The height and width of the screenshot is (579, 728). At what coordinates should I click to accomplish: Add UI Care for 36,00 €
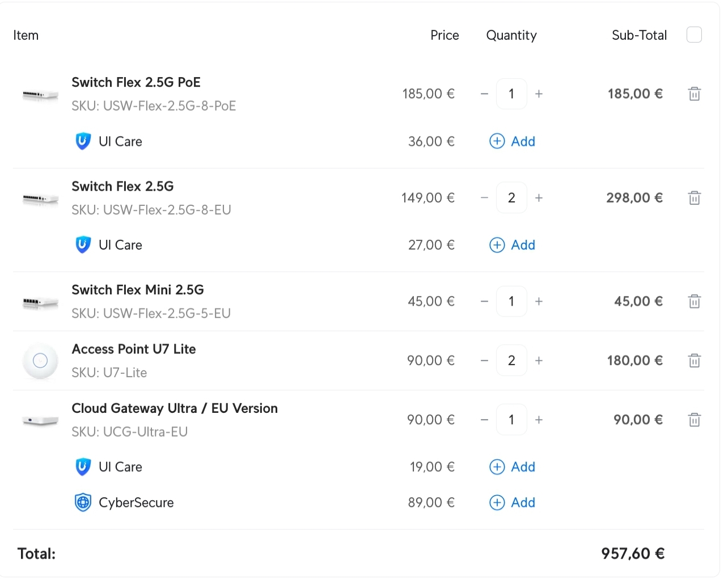[x=512, y=141]
